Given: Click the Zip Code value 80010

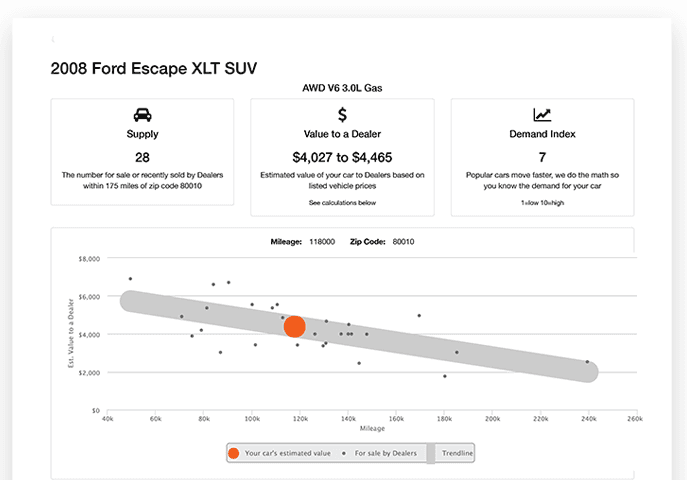Looking at the screenshot, I should pos(404,242).
